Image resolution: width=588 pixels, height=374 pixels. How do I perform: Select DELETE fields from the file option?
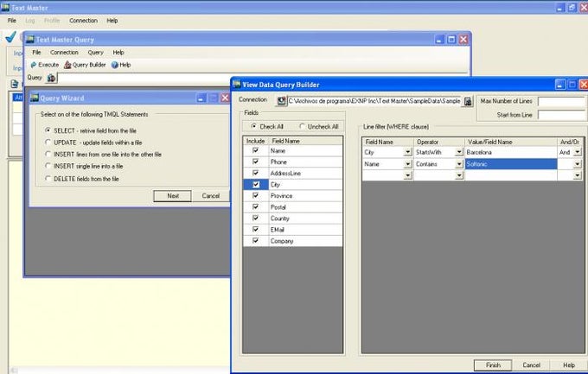pyautogui.click(x=48, y=179)
